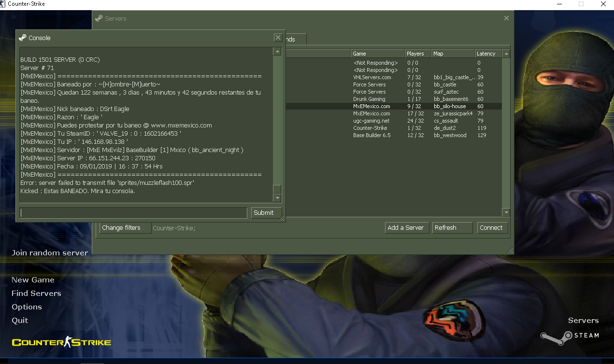Click the Server IP line in console

point(88,158)
